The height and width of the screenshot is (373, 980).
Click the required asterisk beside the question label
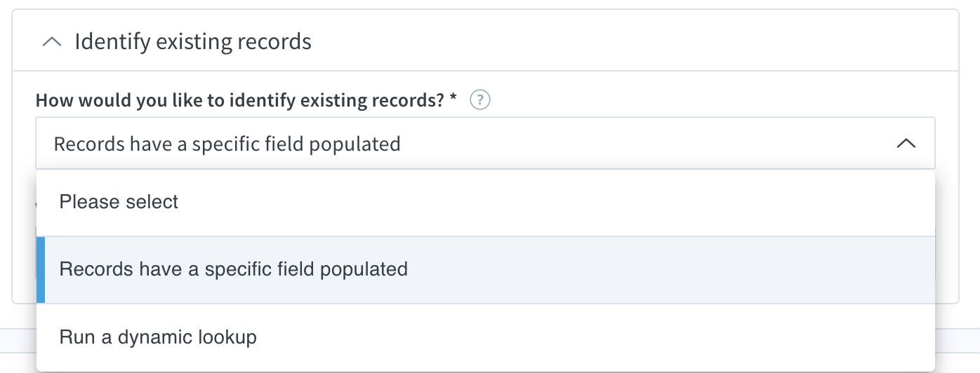pyautogui.click(x=453, y=99)
